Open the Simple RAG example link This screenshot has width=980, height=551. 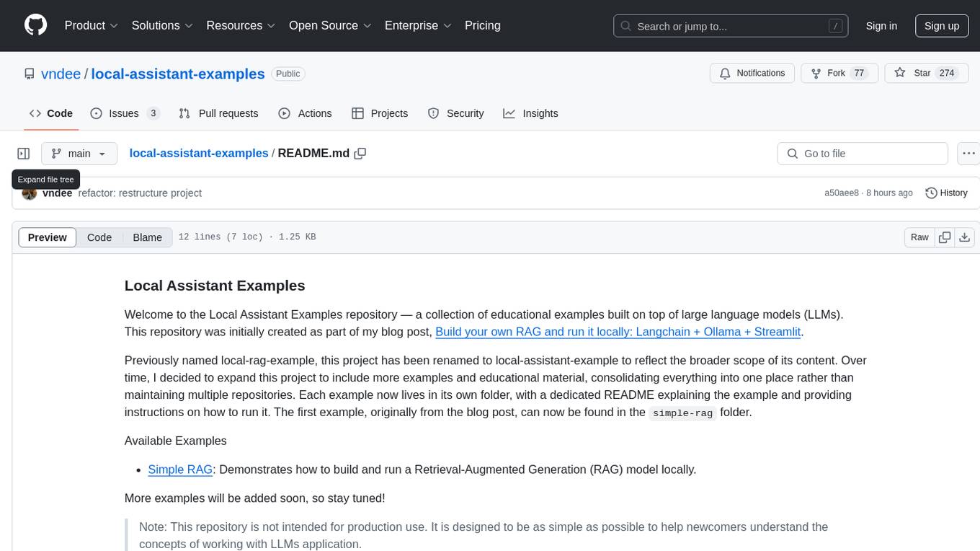180,470
